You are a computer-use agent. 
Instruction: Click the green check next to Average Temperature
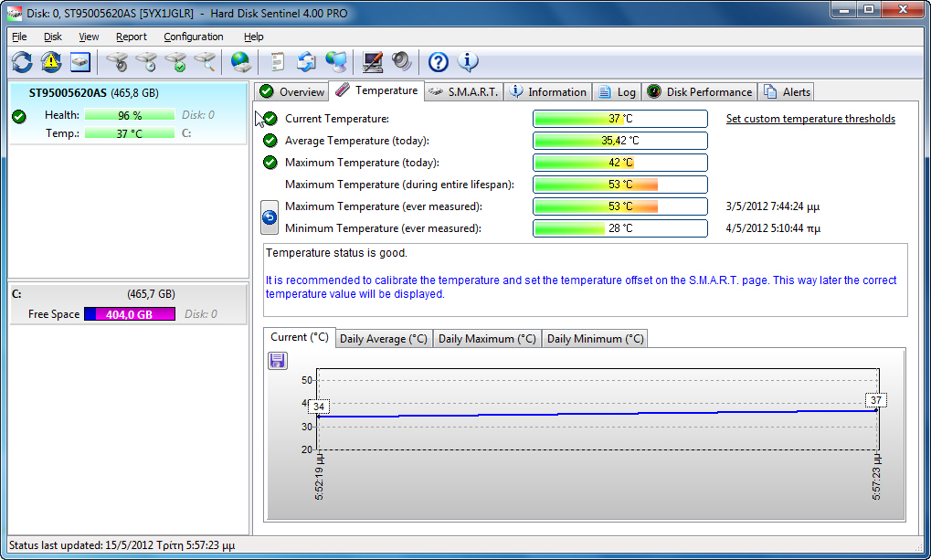pyautogui.click(x=270, y=141)
